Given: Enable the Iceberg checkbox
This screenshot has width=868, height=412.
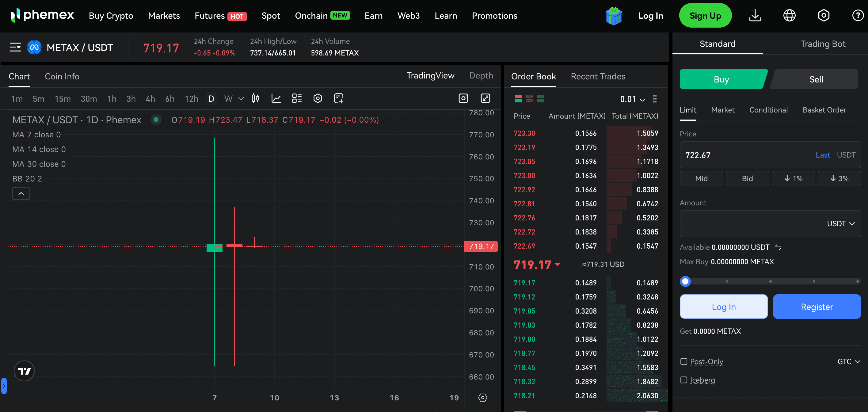Looking at the screenshot, I should point(683,380).
